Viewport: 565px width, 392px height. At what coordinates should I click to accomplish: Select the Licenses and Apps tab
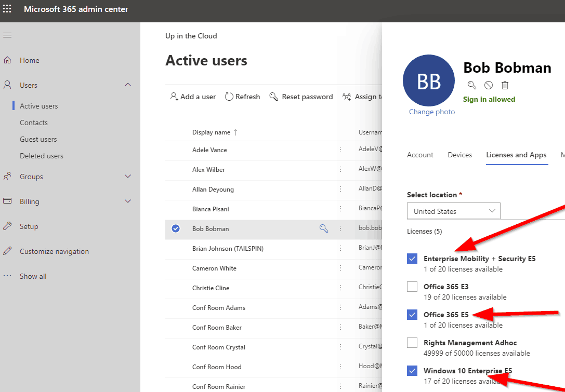[516, 155]
